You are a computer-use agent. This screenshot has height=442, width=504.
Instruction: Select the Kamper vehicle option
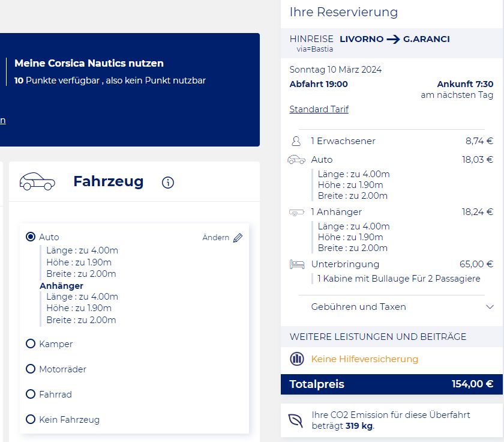click(x=31, y=344)
